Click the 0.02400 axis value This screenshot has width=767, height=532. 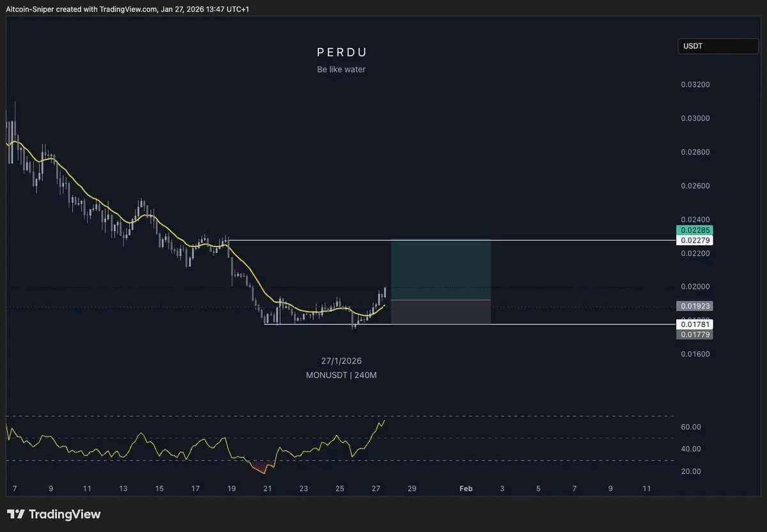pos(695,219)
